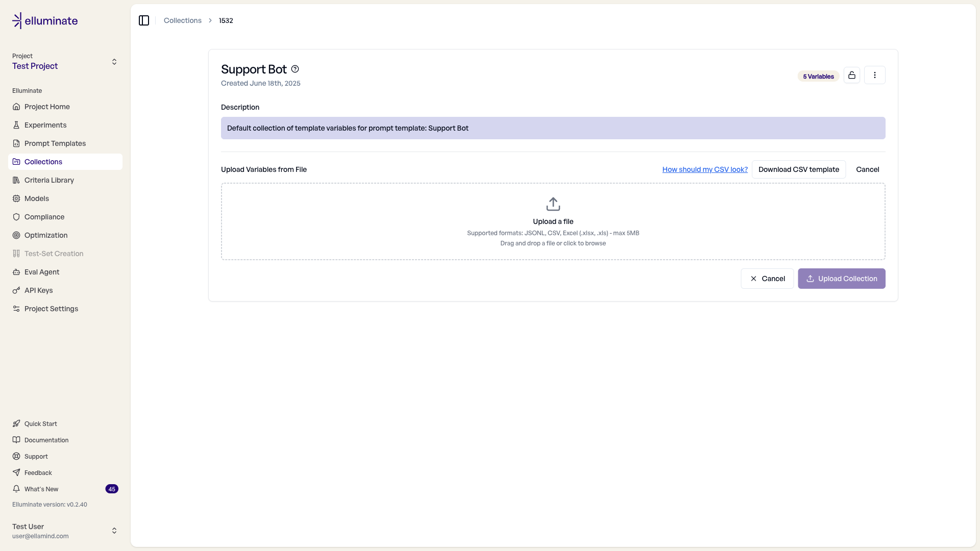980x551 pixels.
Task: Open the Criteria Library
Action: tap(49, 180)
